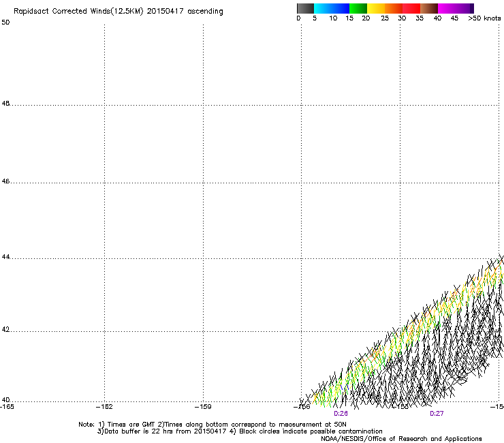Click the green 15-20 knots legend segment
The image size is (504, 443).
coord(358,8)
